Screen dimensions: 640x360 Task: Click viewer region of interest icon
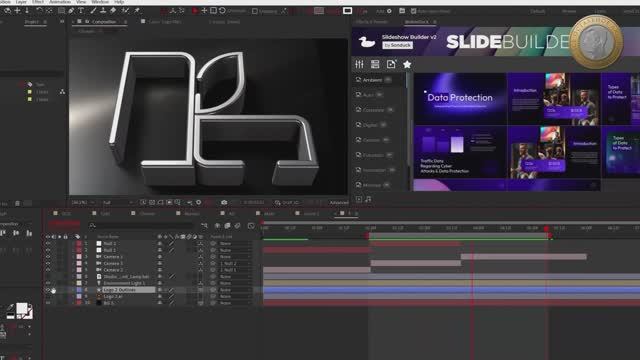169,202
